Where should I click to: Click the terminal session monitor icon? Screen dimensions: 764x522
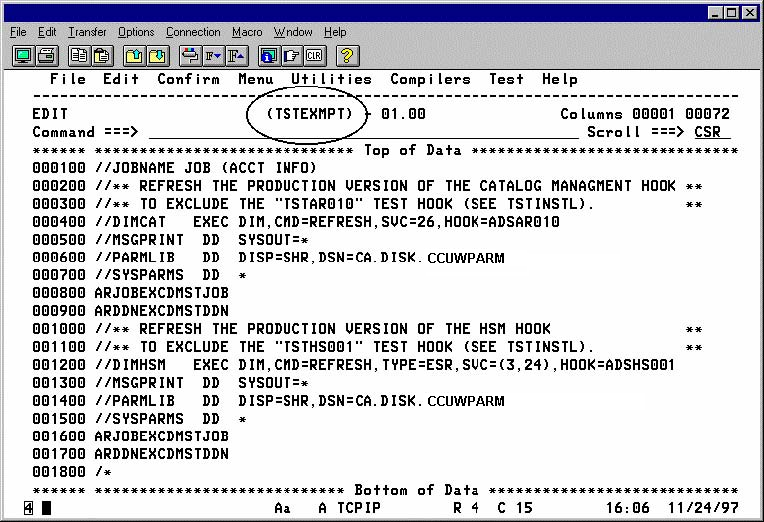coord(23,56)
